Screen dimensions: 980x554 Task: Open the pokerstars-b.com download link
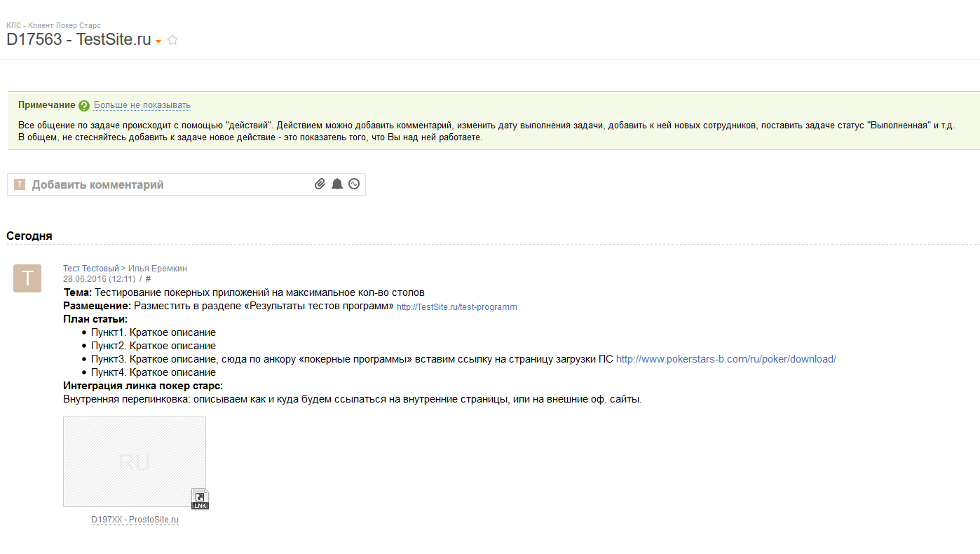[726, 359]
